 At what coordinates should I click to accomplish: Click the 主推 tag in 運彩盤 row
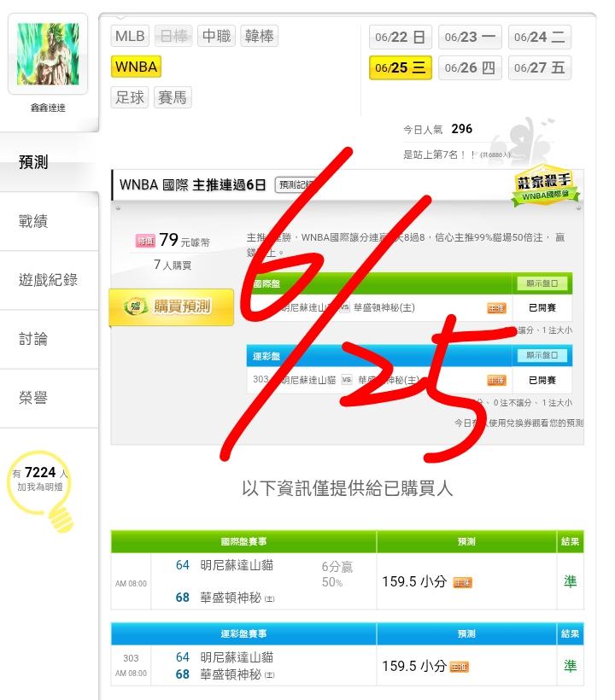(x=496, y=381)
